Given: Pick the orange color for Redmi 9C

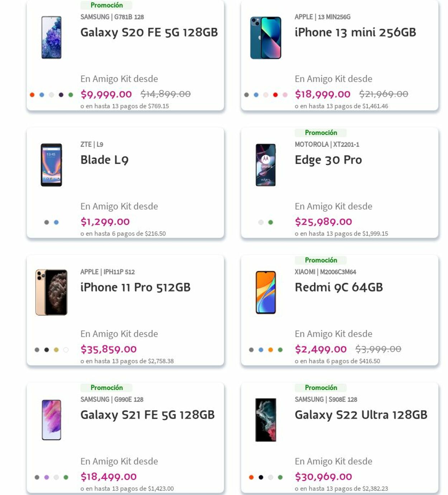Looking at the screenshot, I should click(271, 350).
